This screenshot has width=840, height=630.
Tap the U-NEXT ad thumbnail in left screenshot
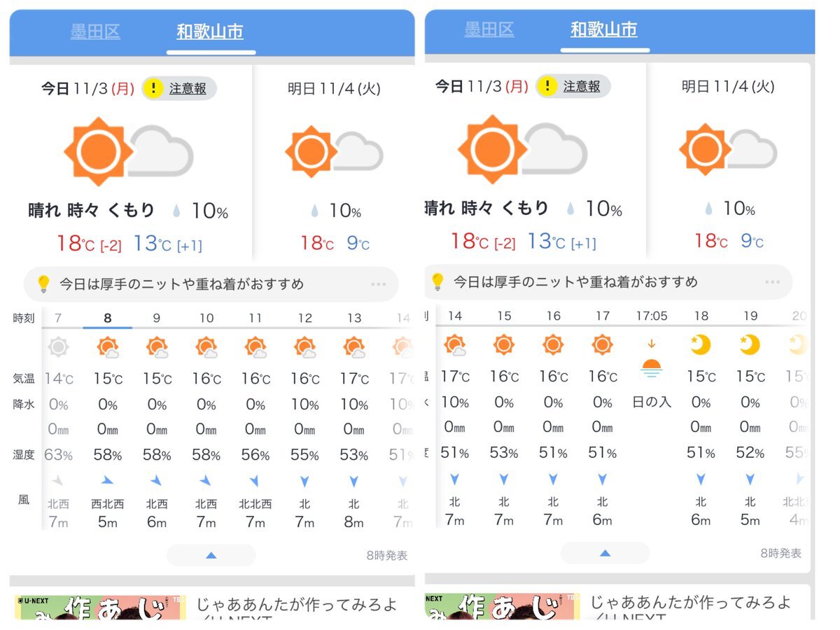100,606
